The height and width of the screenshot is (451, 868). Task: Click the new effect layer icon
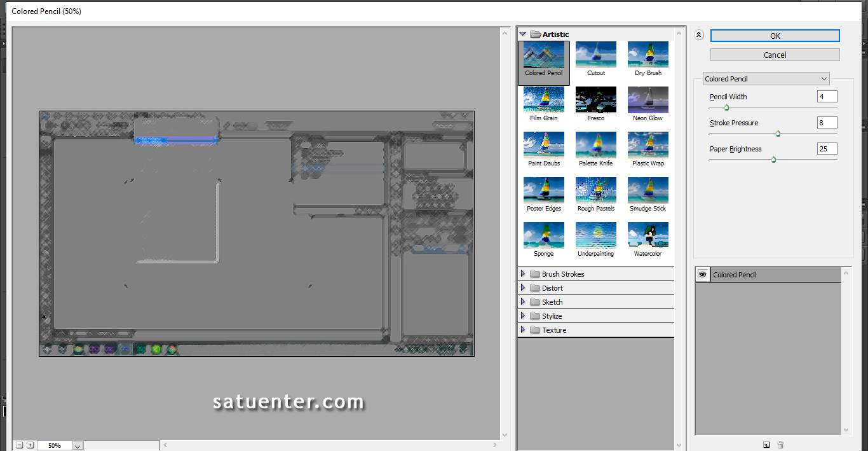[766, 445]
